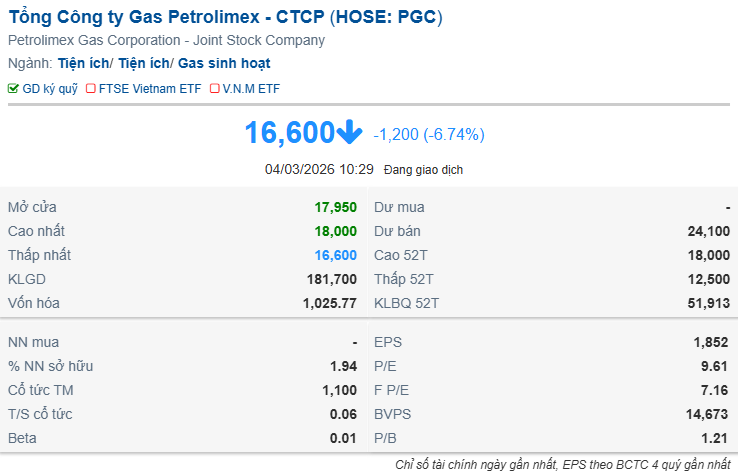
Task: Select the Cao nhất value 18,000
Action: (x=335, y=231)
